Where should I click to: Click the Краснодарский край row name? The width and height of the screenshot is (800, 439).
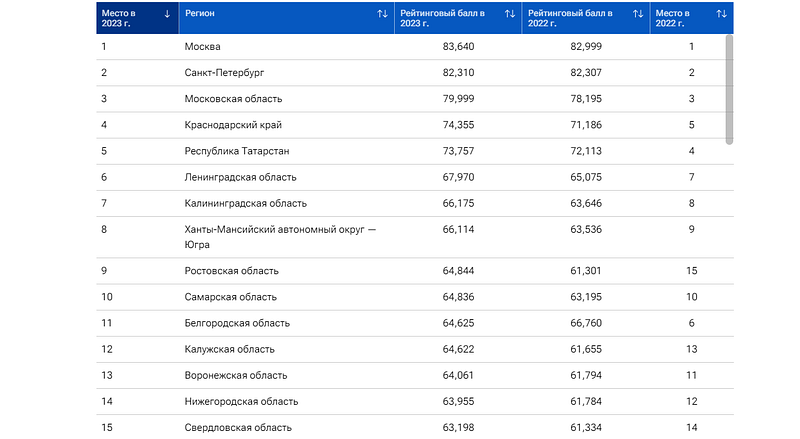click(233, 125)
